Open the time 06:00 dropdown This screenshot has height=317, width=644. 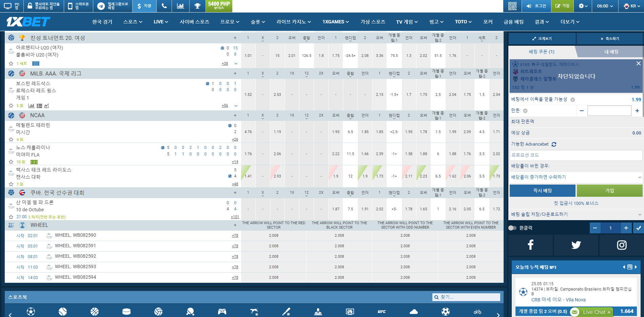tap(605, 6)
